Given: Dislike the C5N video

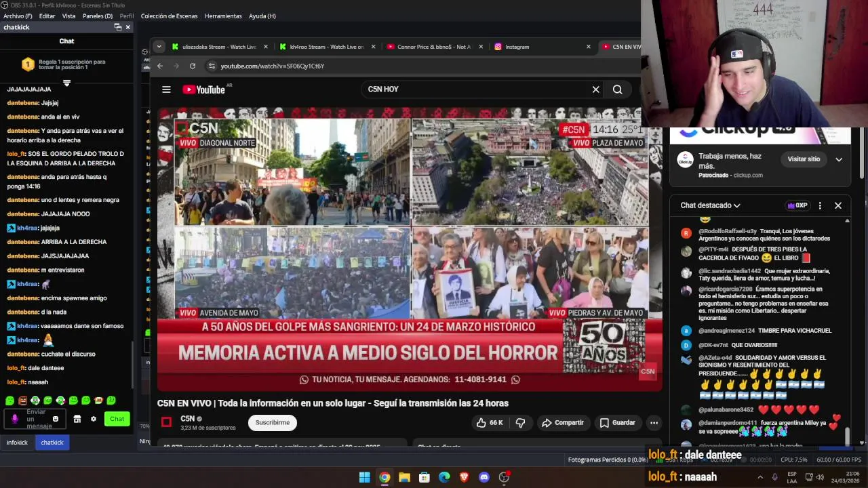Looking at the screenshot, I should [x=520, y=422].
